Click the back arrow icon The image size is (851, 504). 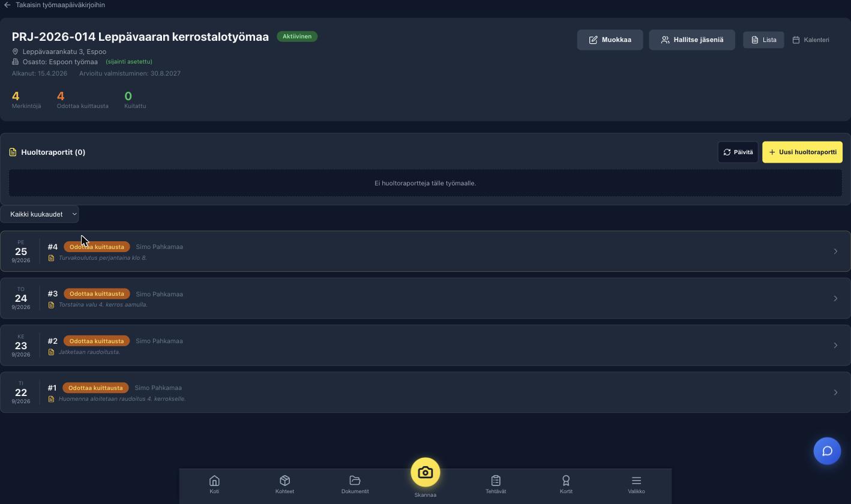7,5
